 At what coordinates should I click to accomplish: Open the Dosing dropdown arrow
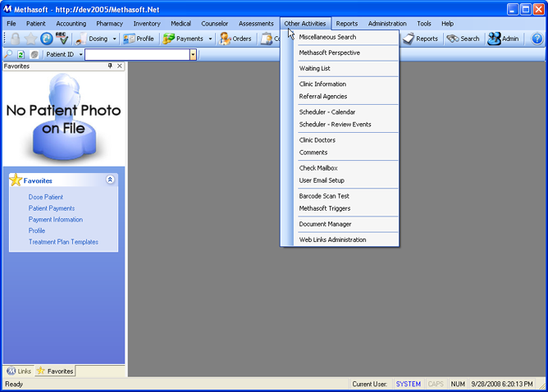(114, 39)
